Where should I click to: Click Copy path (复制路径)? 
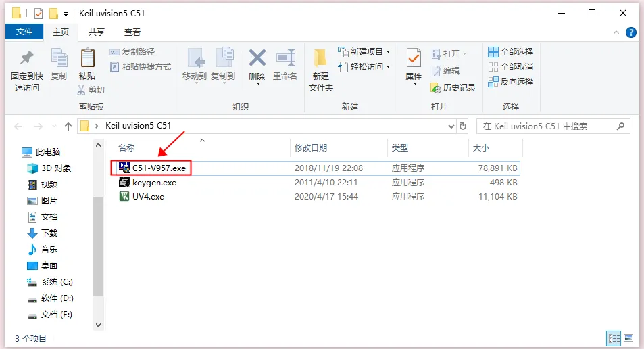(132, 52)
